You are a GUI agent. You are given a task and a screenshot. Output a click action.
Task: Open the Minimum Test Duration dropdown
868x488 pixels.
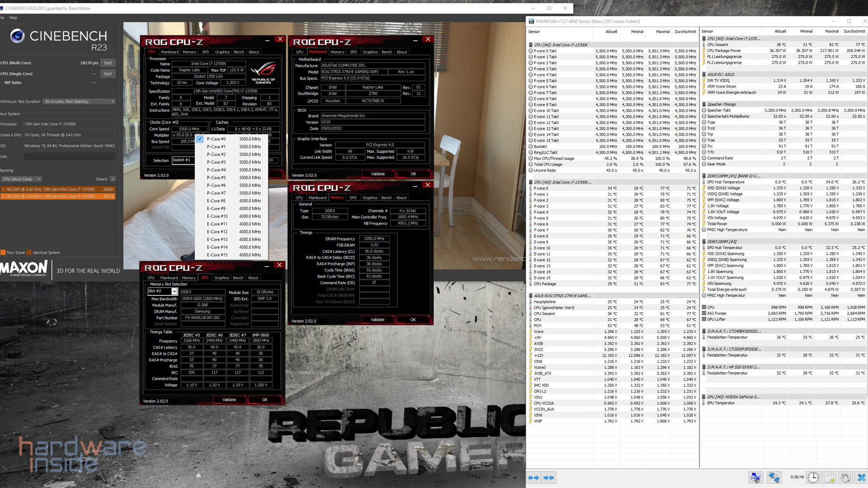(79, 102)
